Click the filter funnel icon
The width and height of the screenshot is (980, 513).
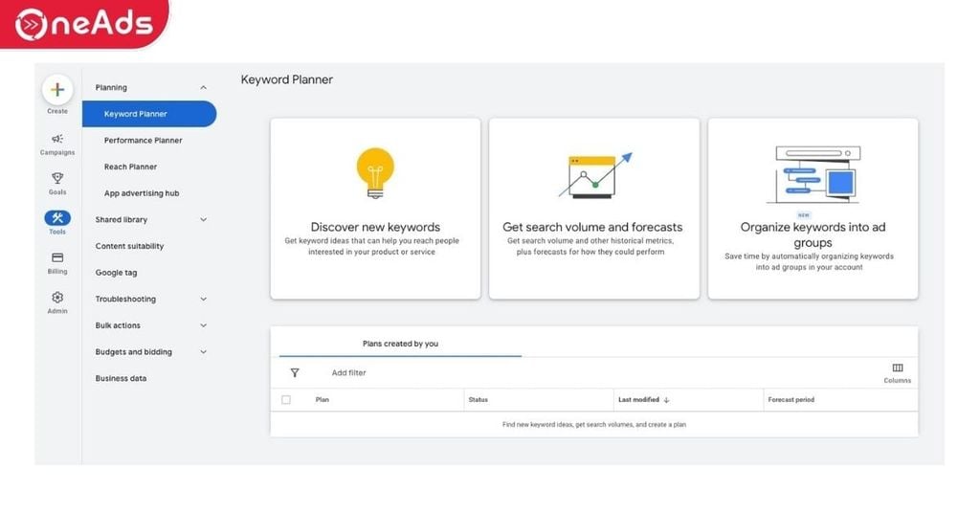click(295, 373)
